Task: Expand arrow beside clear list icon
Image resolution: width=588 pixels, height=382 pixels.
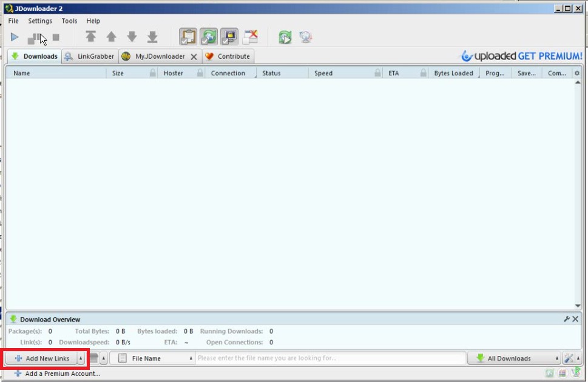Action: coord(104,358)
